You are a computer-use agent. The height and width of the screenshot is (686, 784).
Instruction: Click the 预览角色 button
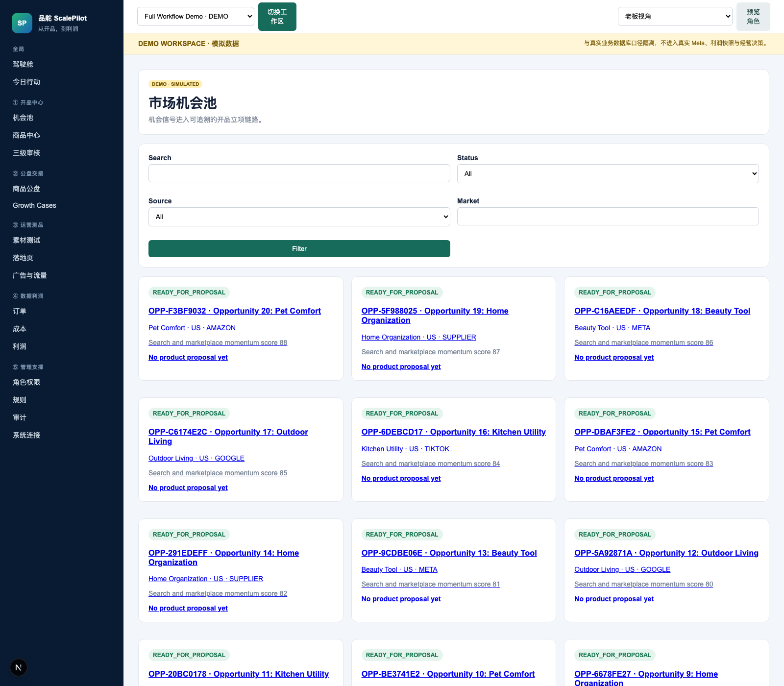click(753, 17)
